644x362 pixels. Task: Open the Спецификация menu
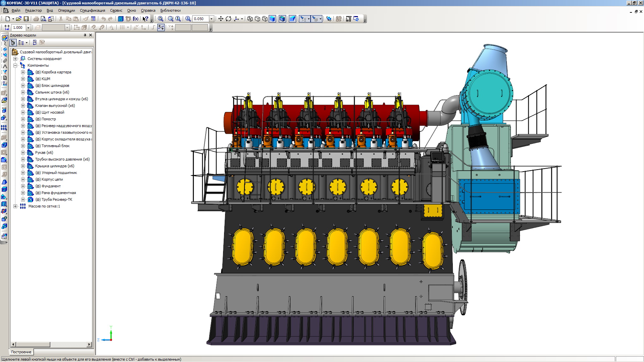(92, 10)
